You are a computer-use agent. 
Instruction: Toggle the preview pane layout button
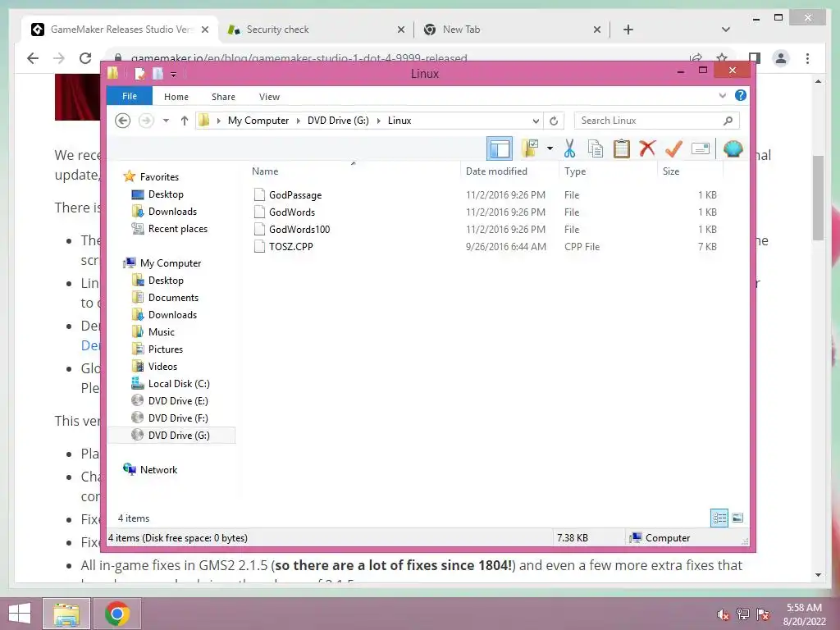pos(500,148)
